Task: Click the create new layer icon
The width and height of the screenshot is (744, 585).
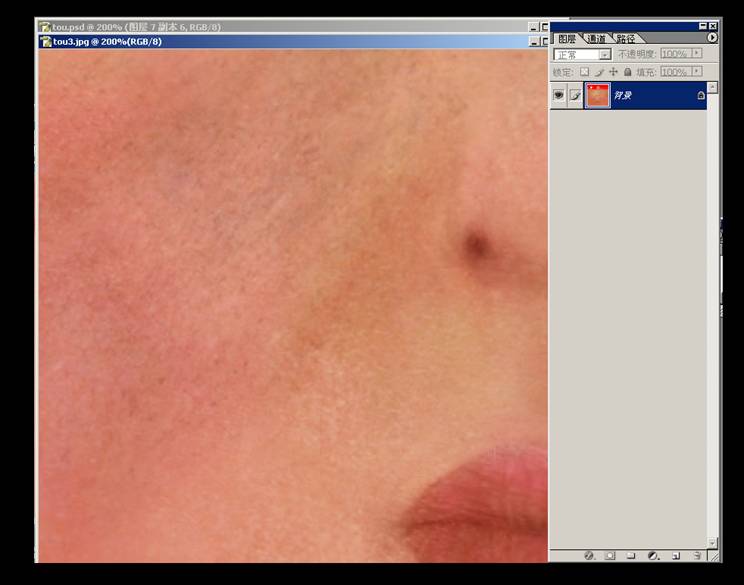Action: point(675,554)
